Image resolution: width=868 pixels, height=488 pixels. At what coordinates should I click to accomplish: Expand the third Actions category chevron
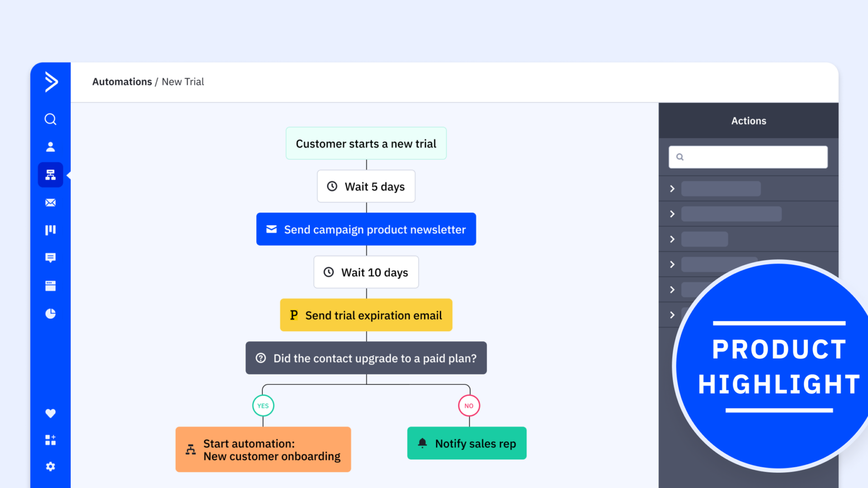672,239
